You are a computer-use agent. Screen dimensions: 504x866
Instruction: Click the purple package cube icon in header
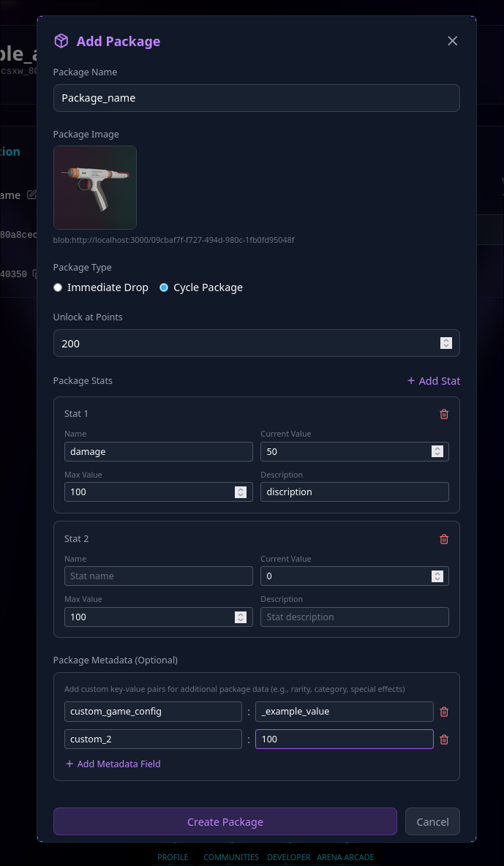coord(61,41)
